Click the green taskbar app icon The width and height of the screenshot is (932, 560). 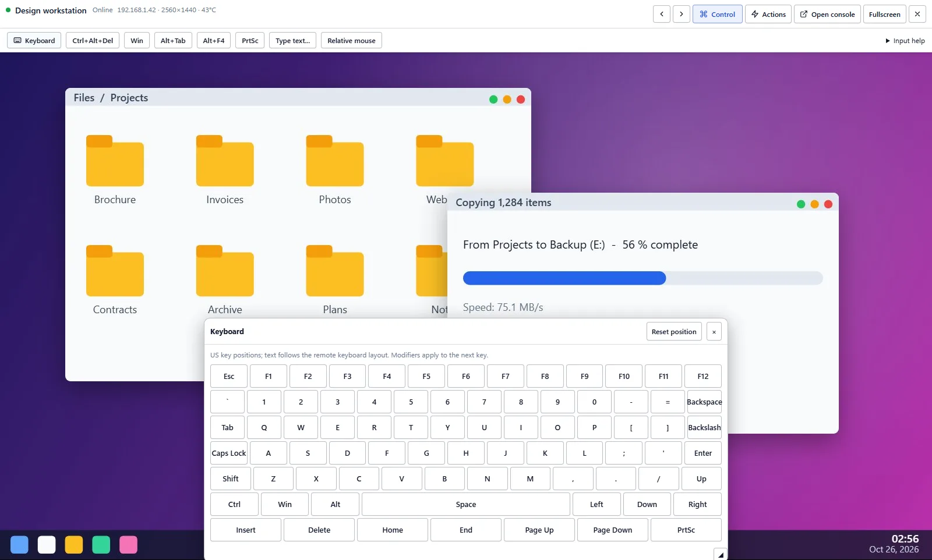tap(101, 545)
